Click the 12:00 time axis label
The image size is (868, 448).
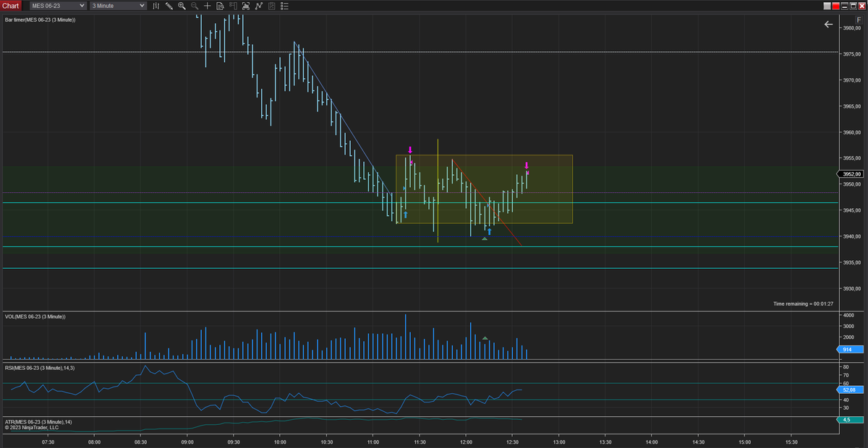click(x=466, y=442)
